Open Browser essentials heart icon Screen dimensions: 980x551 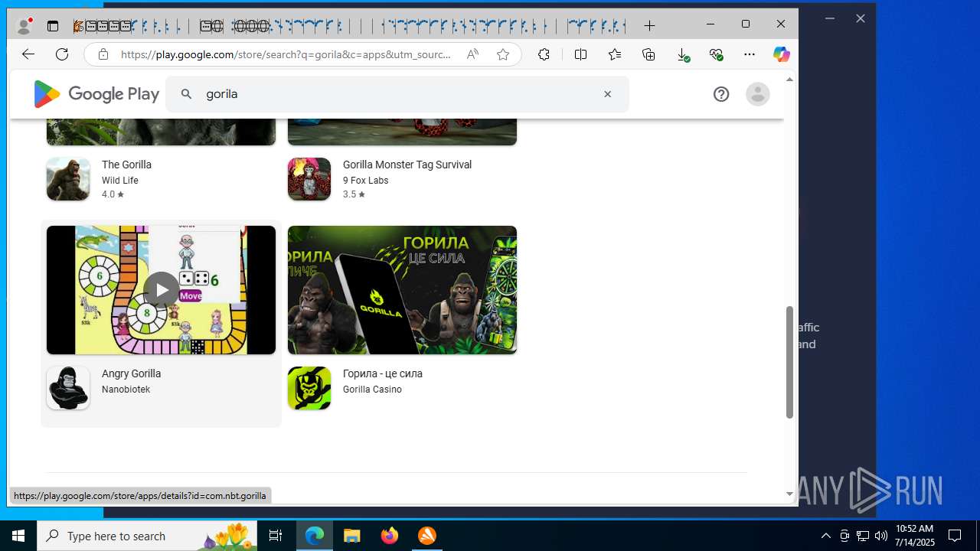point(716,54)
